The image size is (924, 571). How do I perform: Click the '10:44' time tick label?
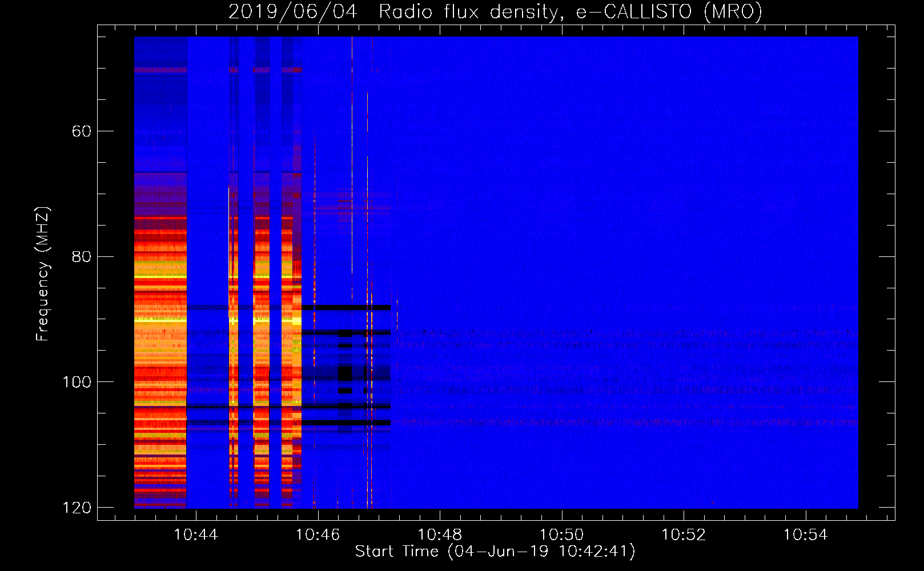[196, 535]
